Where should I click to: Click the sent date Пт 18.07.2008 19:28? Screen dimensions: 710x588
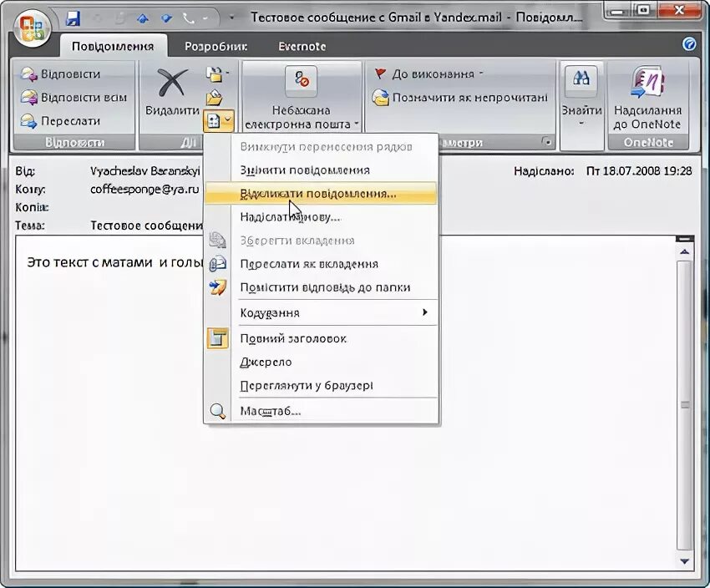639,171
